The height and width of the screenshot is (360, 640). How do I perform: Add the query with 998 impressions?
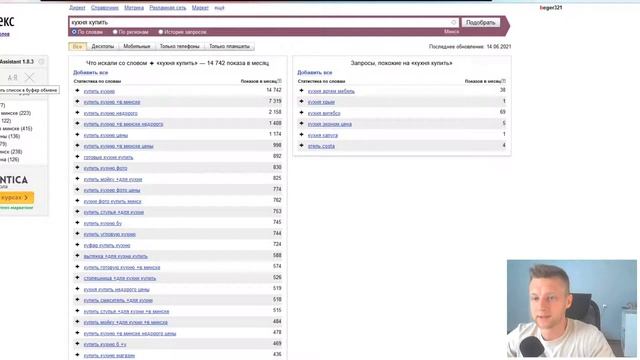78,145
